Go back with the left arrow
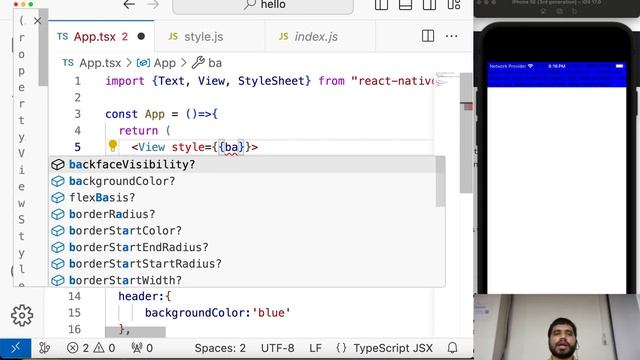 coord(129,5)
